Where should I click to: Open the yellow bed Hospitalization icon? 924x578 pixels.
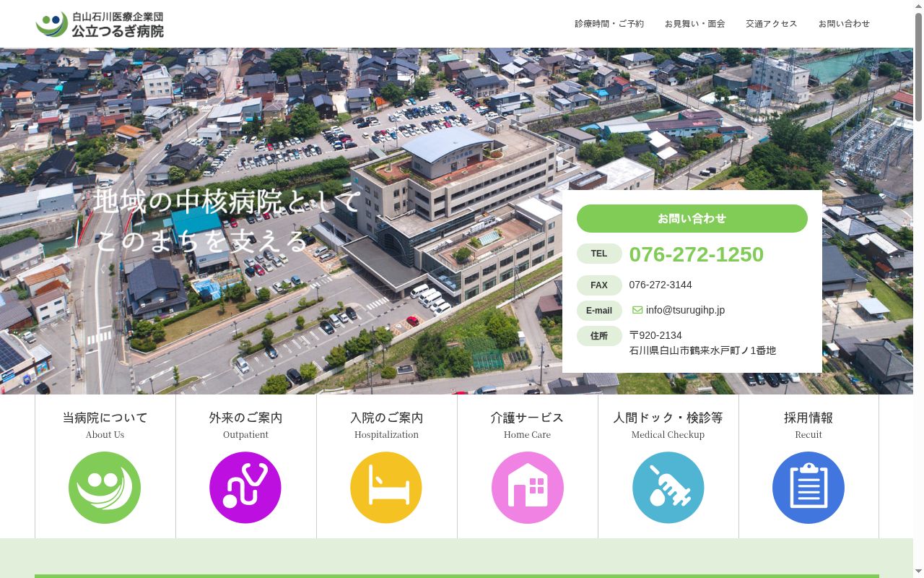click(386, 488)
